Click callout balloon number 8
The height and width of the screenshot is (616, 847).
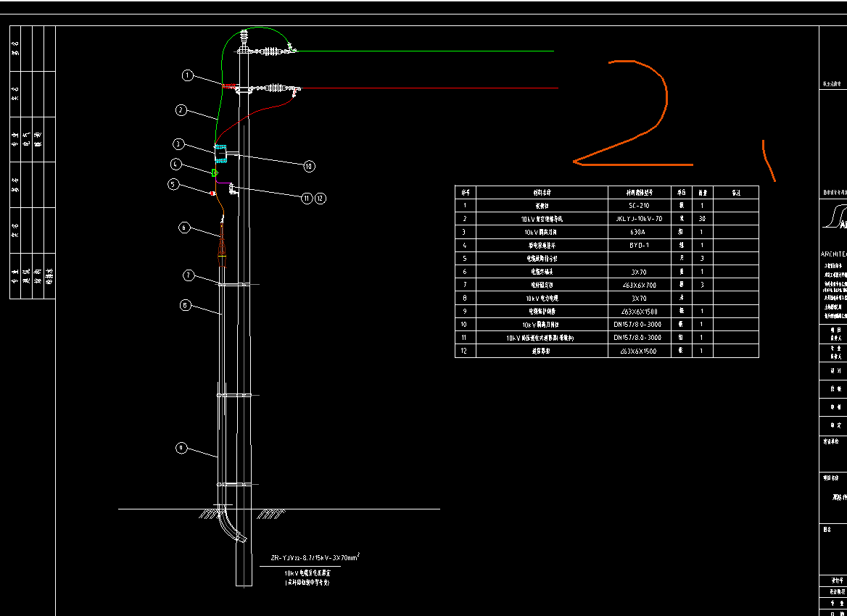coord(186,306)
